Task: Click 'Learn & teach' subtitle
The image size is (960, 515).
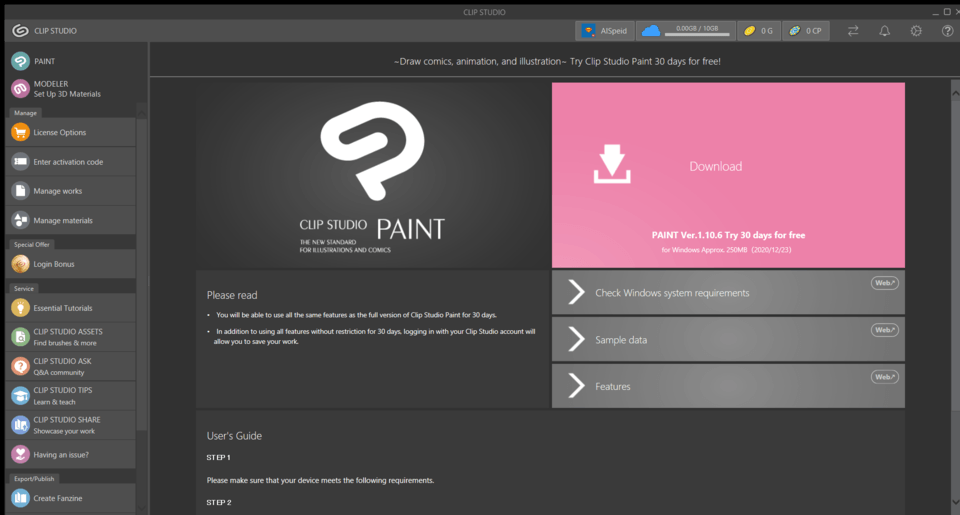Action: (x=54, y=402)
